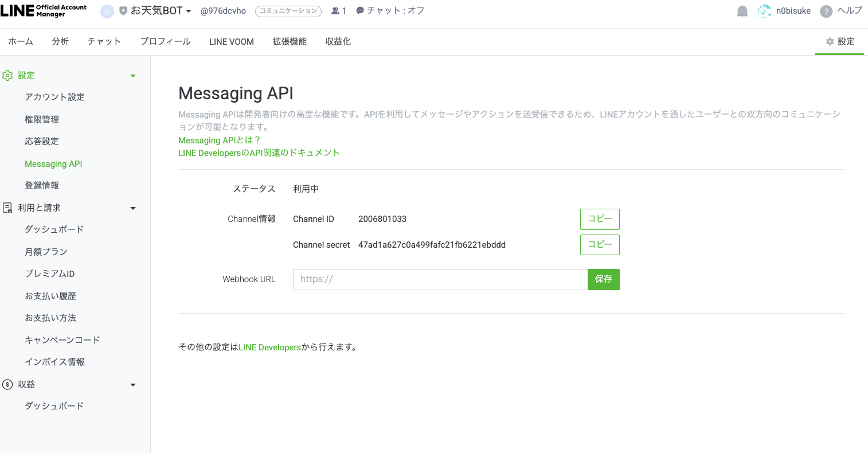Click the Channel secret value text

coord(432,245)
